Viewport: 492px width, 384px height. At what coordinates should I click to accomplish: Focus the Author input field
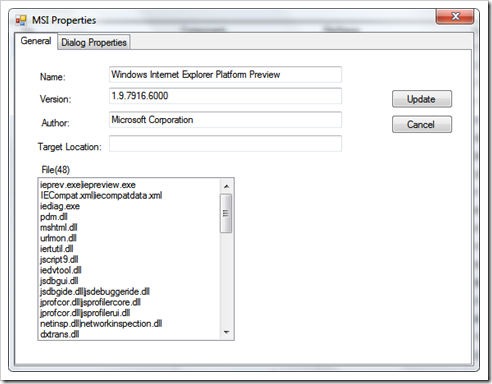[225, 120]
